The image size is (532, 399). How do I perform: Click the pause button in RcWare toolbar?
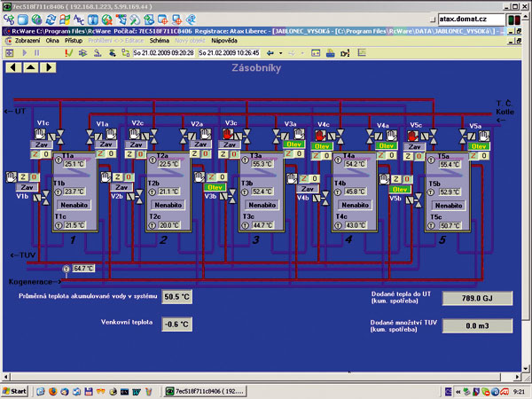click(36, 53)
